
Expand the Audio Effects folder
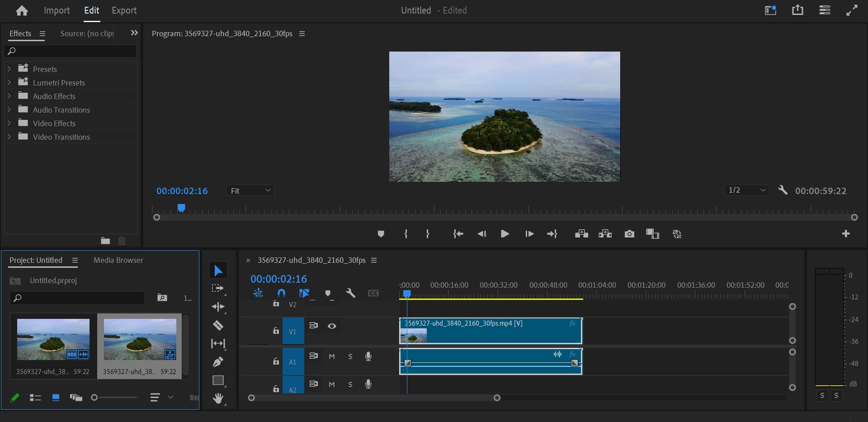point(9,96)
